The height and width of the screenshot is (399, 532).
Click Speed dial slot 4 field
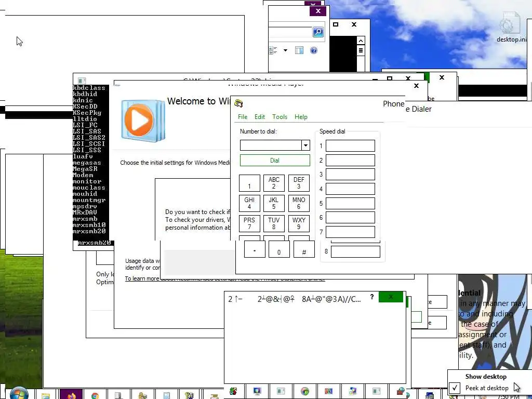(x=350, y=189)
